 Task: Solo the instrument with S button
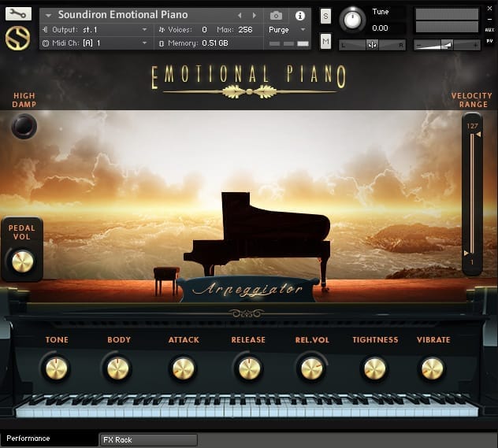[x=325, y=17]
